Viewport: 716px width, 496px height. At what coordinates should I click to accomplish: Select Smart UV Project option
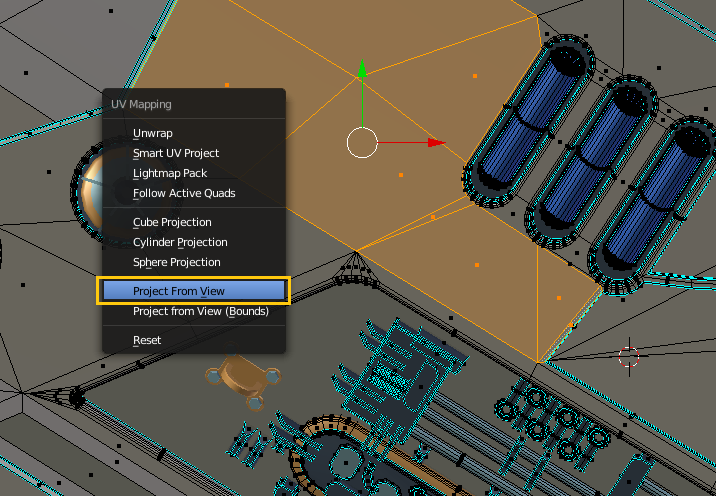194,153
